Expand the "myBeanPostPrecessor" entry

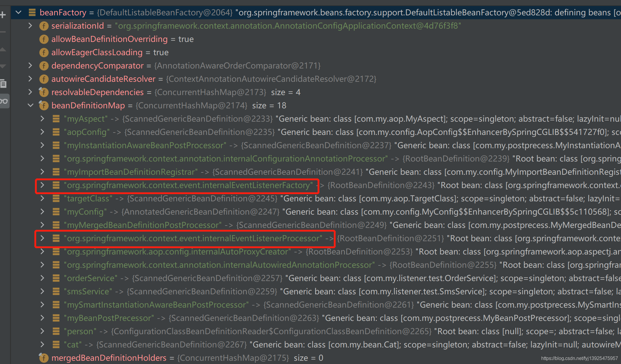pos(42,318)
